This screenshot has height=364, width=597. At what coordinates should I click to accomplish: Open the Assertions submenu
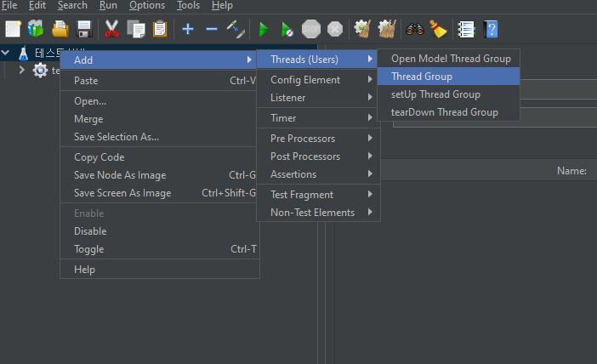click(x=318, y=174)
